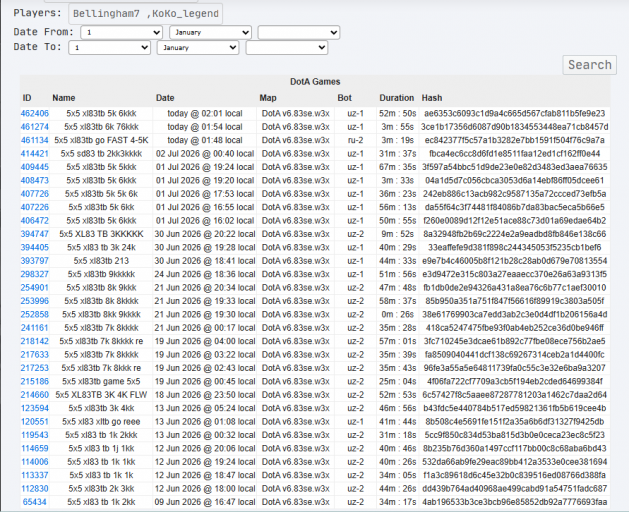Open game ID 298327

[34, 274]
